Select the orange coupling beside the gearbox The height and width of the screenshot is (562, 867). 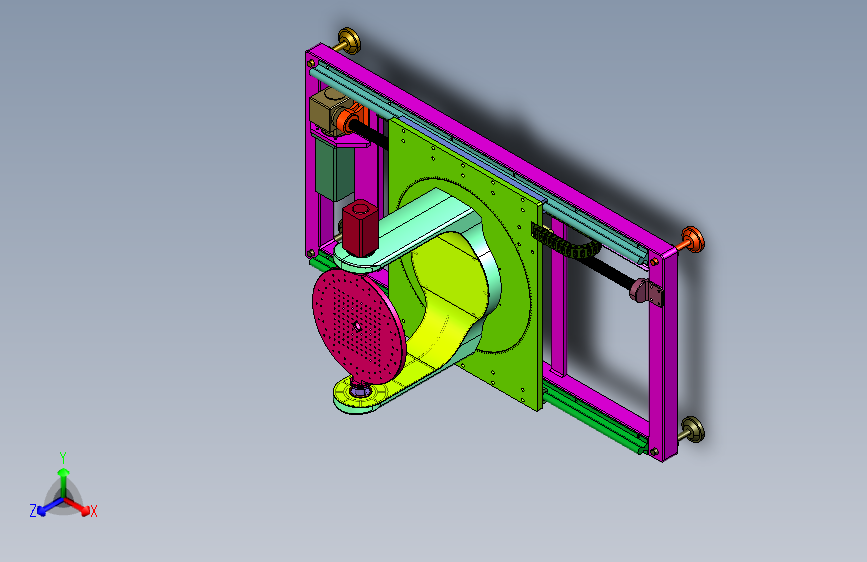click(348, 121)
